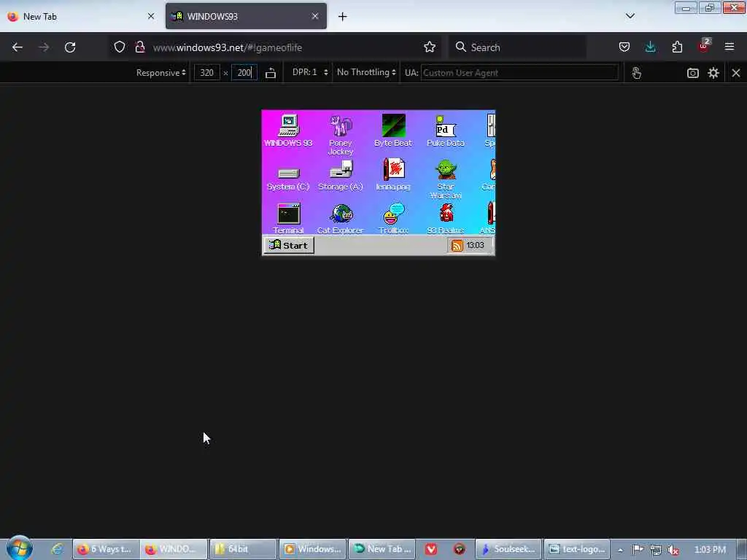The image size is (747, 560).
Task: Switch to '6 Ways t...' Firefox taskbar item
Action: tap(106, 549)
